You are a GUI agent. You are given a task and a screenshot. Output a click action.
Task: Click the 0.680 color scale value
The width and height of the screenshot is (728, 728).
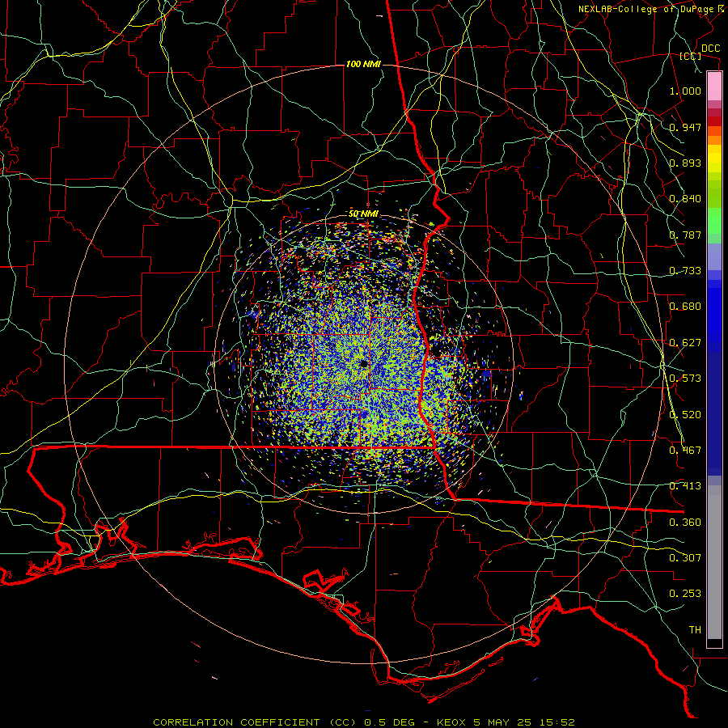click(685, 307)
